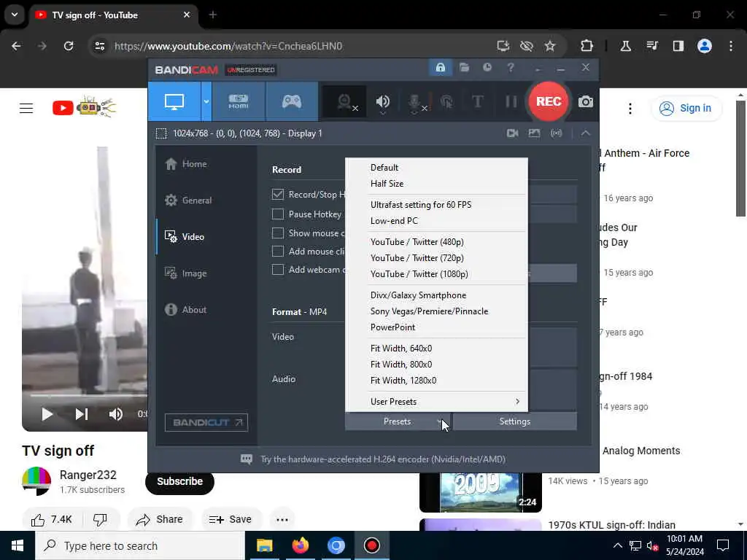Expand User Presets submenu
The image size is (747, 560).
[x=437, y=402]
